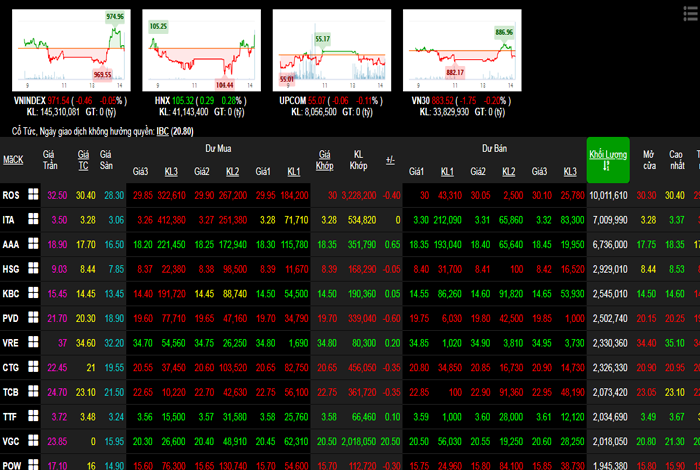
Task: Click UPCOM index value 55.07
Action: [x=317, y=100]
